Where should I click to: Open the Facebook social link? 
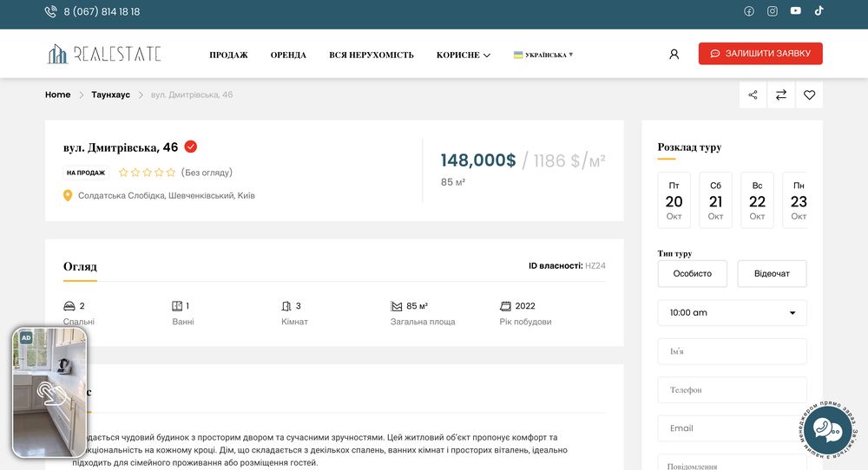point(749,11)
